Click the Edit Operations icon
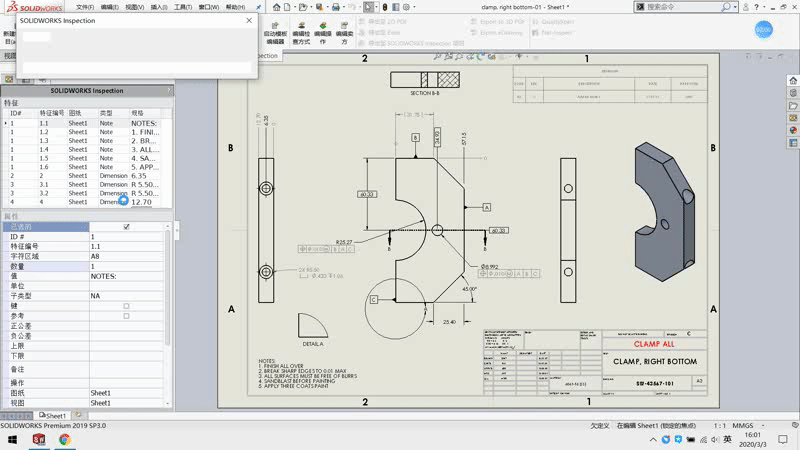Screen dimensions: 800x450 tap(322, 30)
